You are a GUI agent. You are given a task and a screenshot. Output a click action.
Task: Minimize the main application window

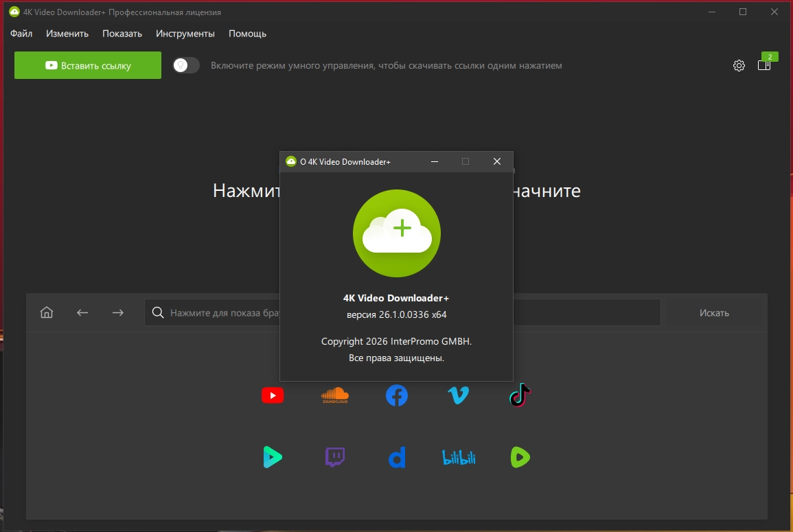coord(712,12)
